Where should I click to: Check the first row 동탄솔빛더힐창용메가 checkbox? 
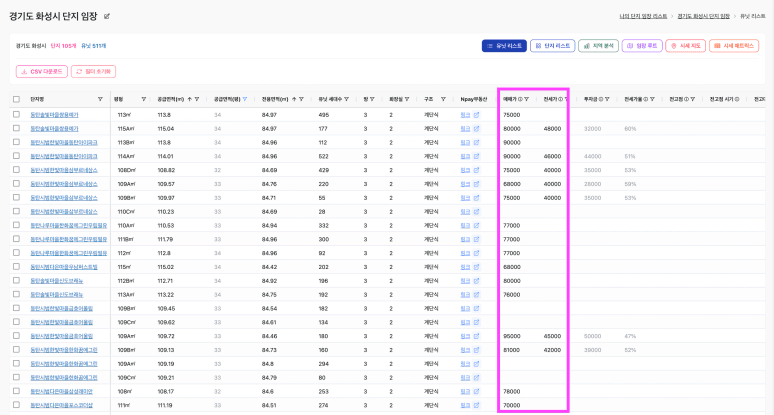click(16, 115)
